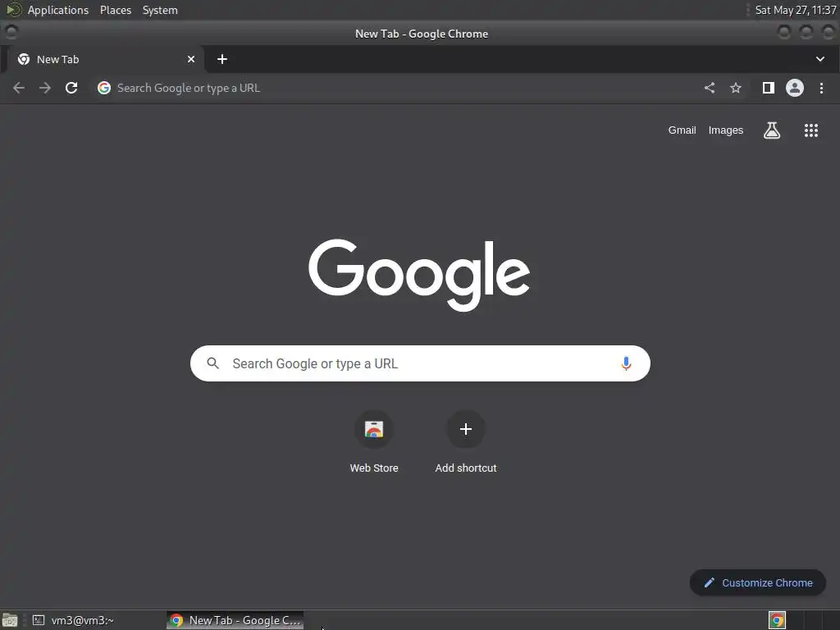Click the window menu button in title bar
Viewport: 840px width, 630px height.
(11, 33)
